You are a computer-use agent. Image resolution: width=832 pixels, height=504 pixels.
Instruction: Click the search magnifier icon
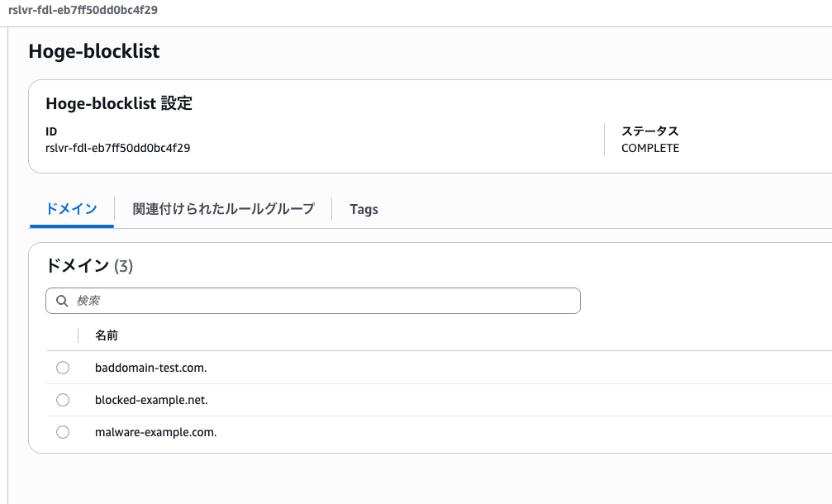tap(62, 301)
